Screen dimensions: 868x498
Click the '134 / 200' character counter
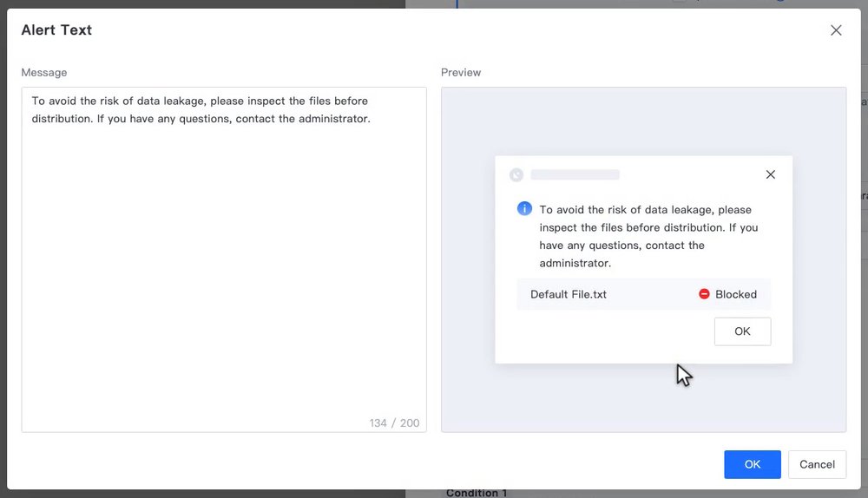[394, 423]
